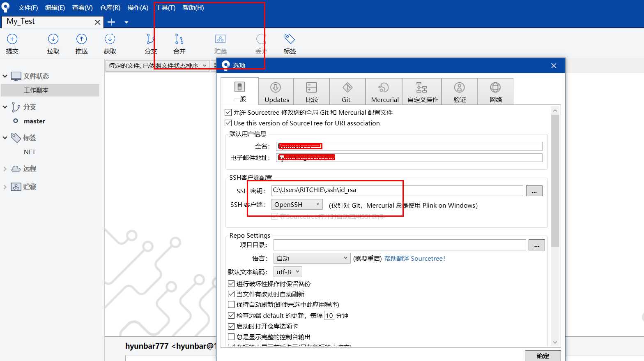The height and width of the screenshot is (361, 644).
Task: Toggle 进行破坏性操作时保留备份 checkbox
Action: (x=231, y=284)
